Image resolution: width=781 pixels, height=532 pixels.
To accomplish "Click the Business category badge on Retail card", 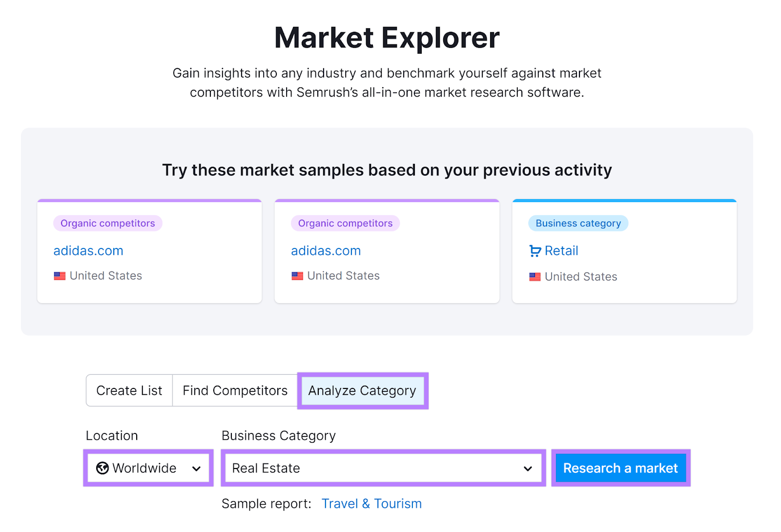I will (577, 223).
